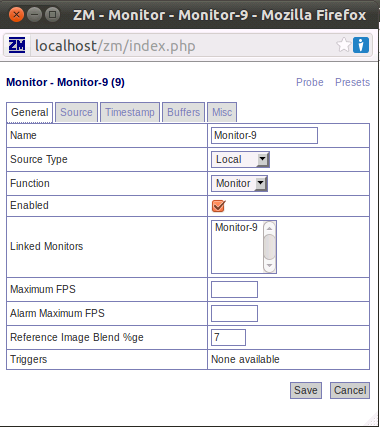Select the General tab
The width and height of the screenshot is (380, 427).
(x=30, y=112)
